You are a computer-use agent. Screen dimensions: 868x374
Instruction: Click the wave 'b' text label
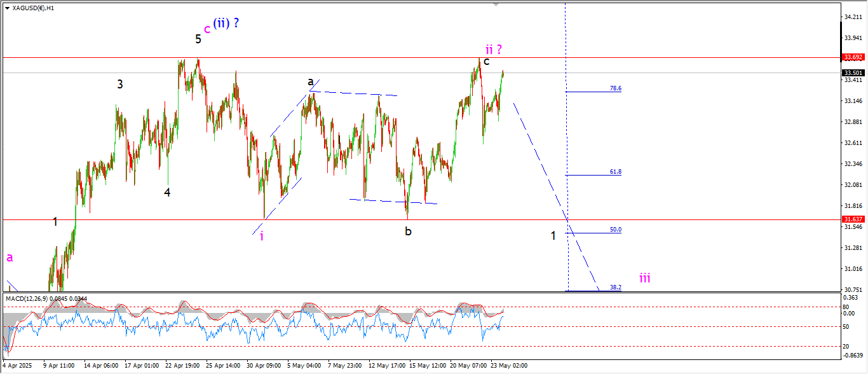click(408, 232)
